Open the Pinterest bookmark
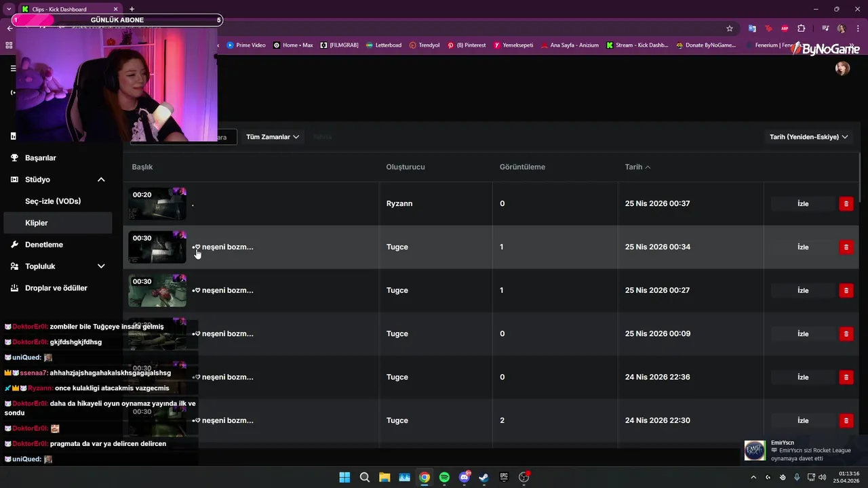The image size is (868, 488). tap(467, 45)
